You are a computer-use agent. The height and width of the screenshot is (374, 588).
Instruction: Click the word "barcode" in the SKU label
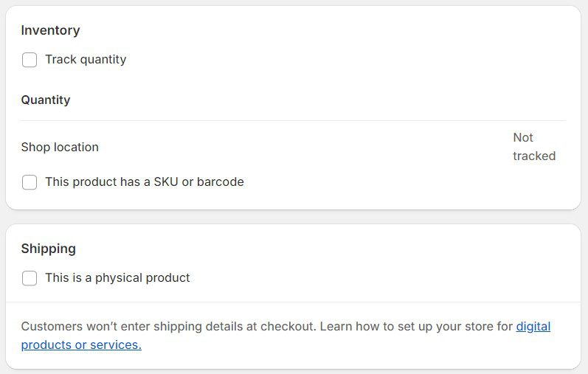point(220,181)
